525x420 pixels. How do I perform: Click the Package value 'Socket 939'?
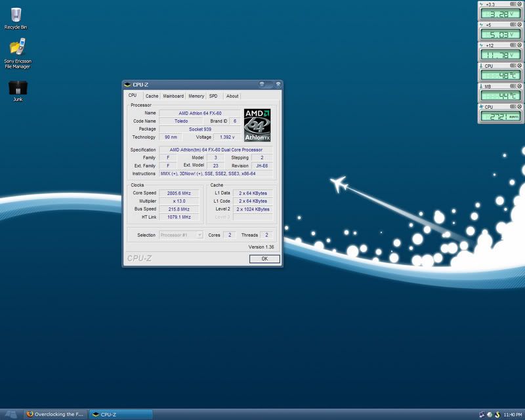200,129
